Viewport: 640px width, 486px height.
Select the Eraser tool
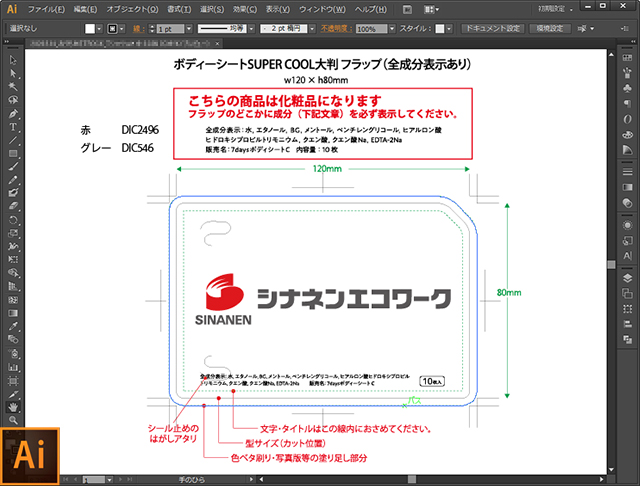pos(13,206)
